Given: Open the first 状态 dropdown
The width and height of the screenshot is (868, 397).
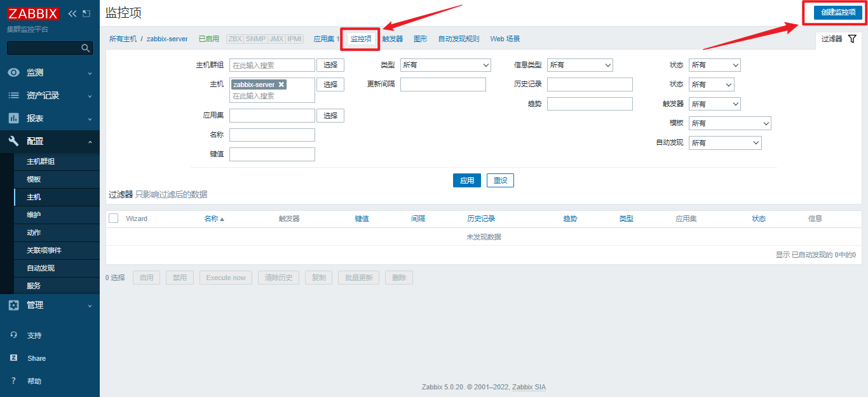Looking at the screenshot, I should (x=714, y=65).
